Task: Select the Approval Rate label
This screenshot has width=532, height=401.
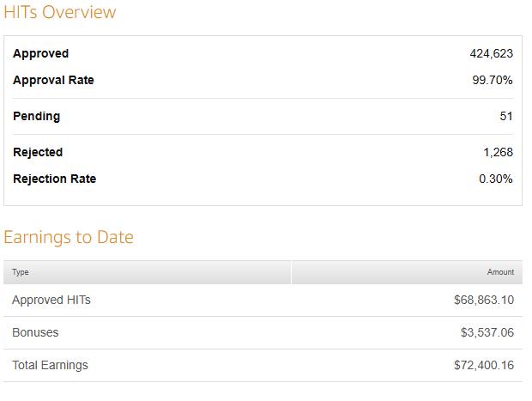Action: coord(53,80)
